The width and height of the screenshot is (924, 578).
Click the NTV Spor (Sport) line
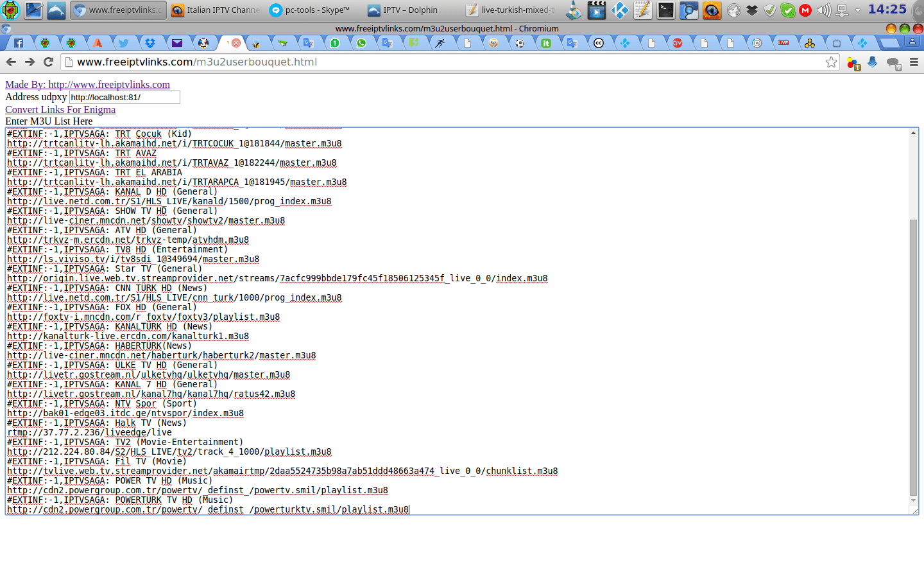[x=102, y=403]
